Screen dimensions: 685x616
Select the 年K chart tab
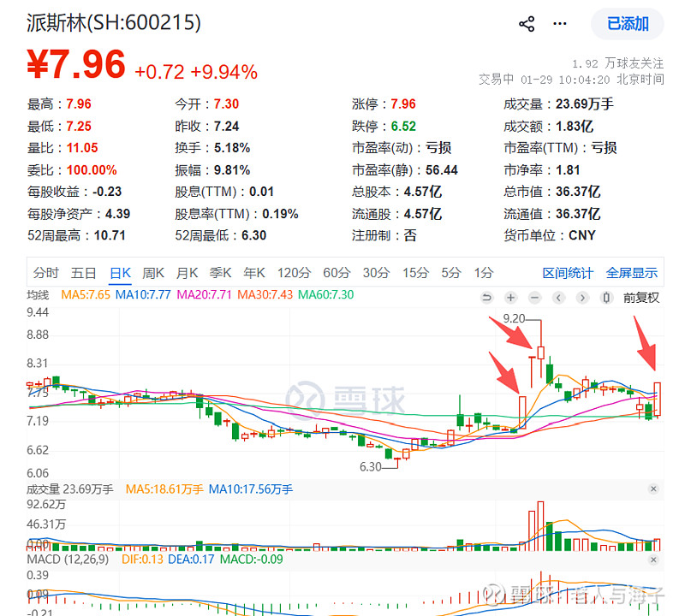point(254,273)
